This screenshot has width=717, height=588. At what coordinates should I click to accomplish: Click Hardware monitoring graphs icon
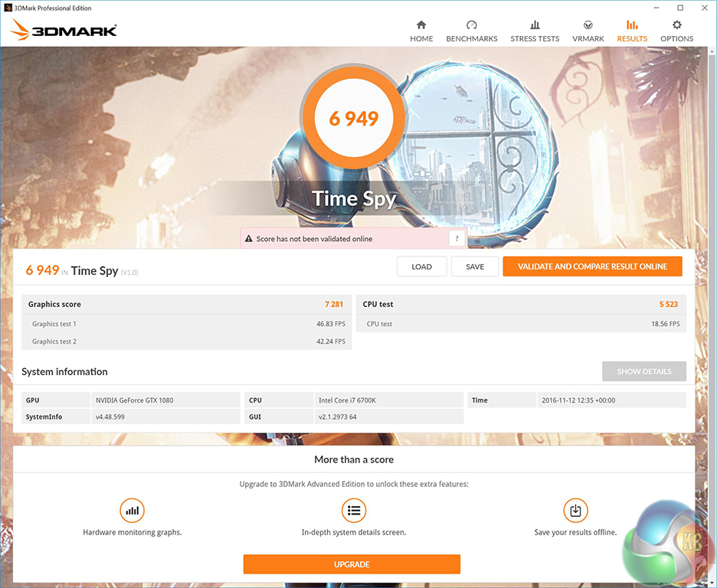[x=133, y=511]
